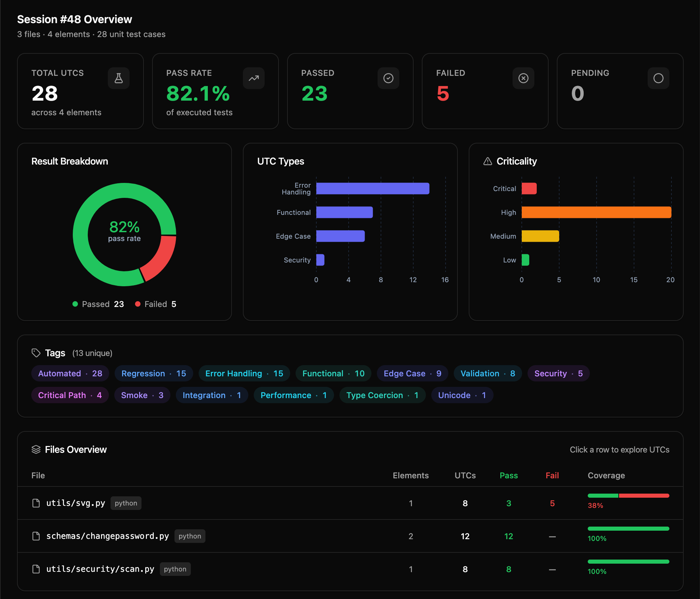This screenshot has width=700, height=599.
Task: Click the x-circle icon on Failed card
Action: [523, 78]
